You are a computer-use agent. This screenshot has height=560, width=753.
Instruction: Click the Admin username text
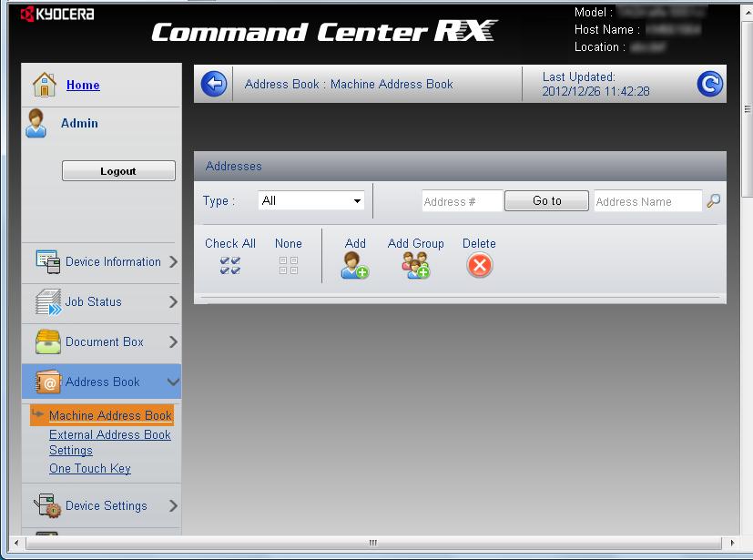tap(79, 124)
